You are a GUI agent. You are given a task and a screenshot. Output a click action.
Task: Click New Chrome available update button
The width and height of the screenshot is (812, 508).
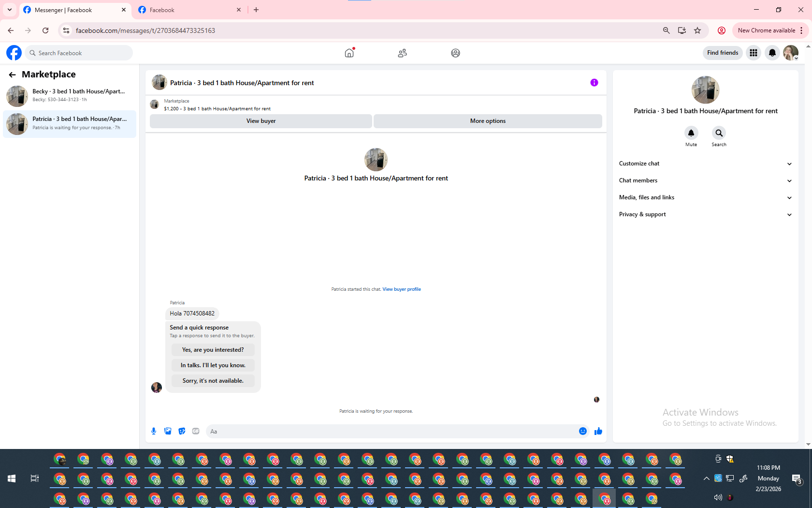click(770, 30)
